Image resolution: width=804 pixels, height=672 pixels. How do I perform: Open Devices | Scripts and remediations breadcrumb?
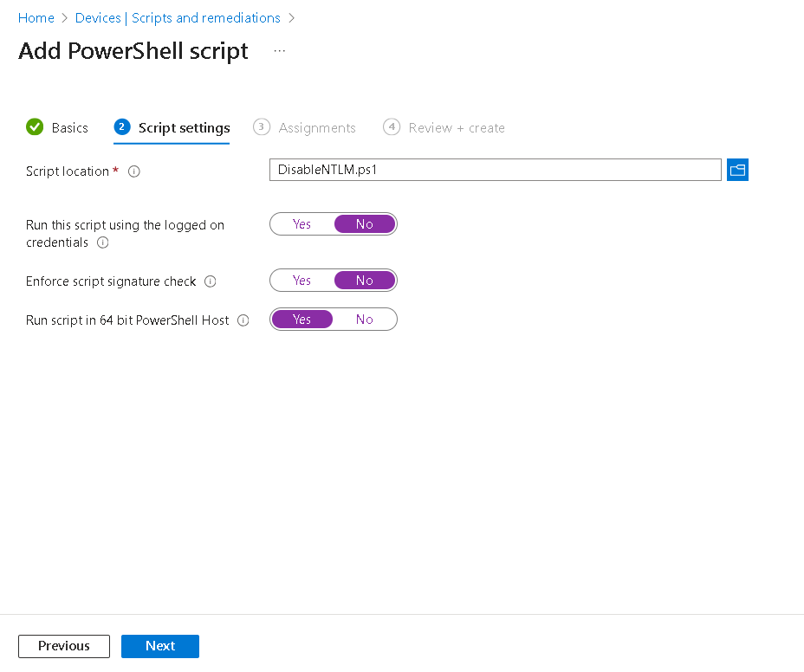coord(178,18)
